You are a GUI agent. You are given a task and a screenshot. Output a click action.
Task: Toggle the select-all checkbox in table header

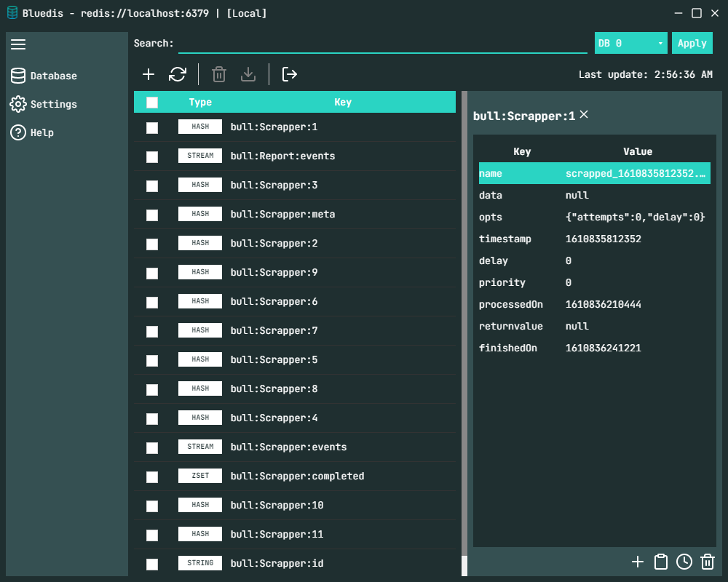click(152, 103)
